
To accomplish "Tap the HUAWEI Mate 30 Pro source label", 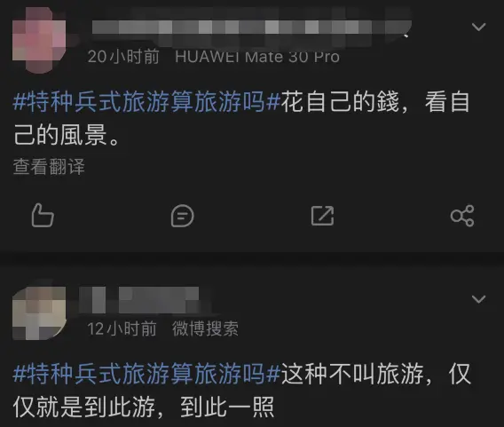I will coord(257,57).
